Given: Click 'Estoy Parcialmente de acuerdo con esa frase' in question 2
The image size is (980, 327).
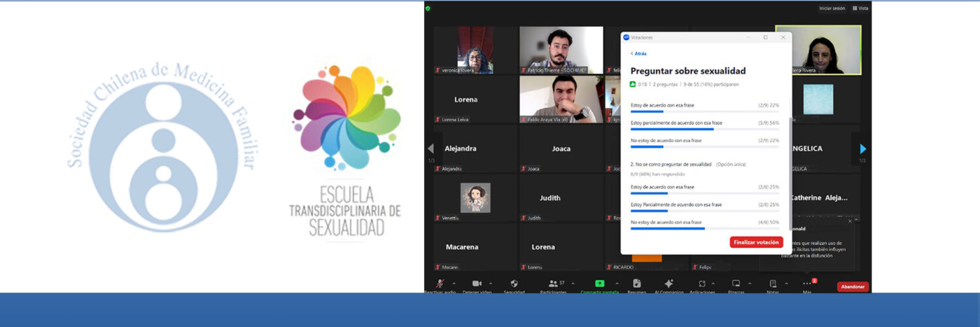Looking at the screenshot, I should 676,205.
